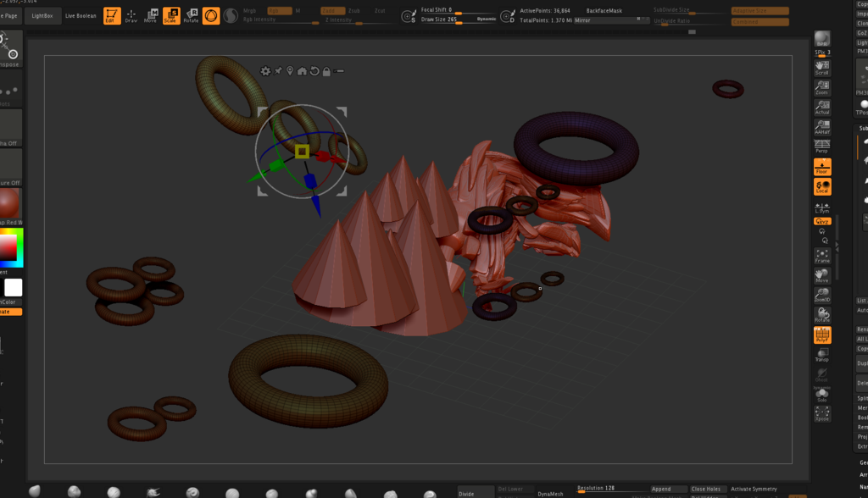
Task: Click gizmo reset orientation arrow icon
Action: [314, 71]
